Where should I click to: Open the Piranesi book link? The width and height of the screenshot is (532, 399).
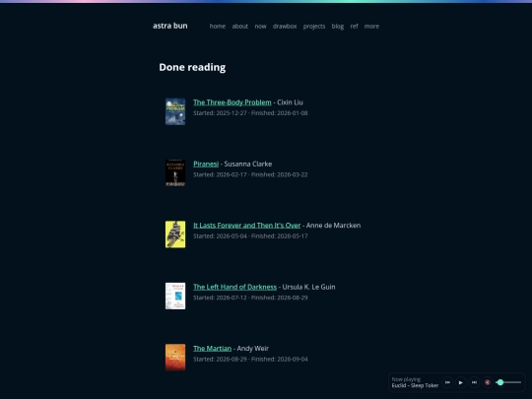pos(206,164)
